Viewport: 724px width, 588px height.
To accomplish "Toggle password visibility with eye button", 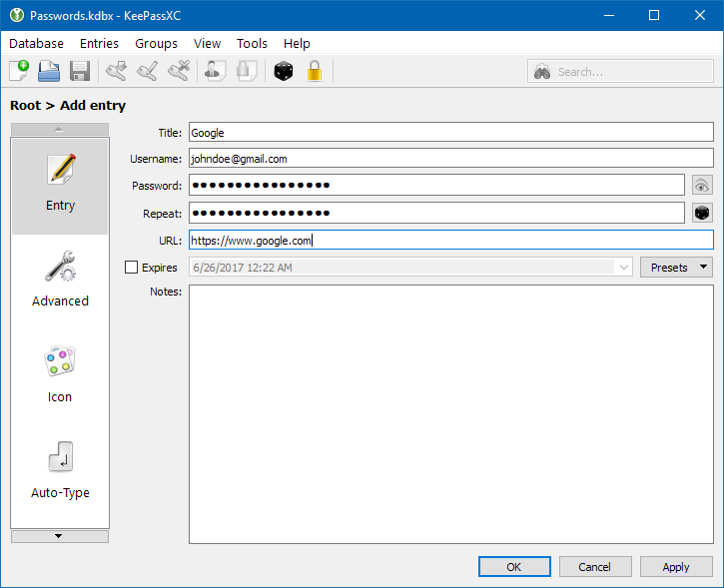I will (703, 185).
